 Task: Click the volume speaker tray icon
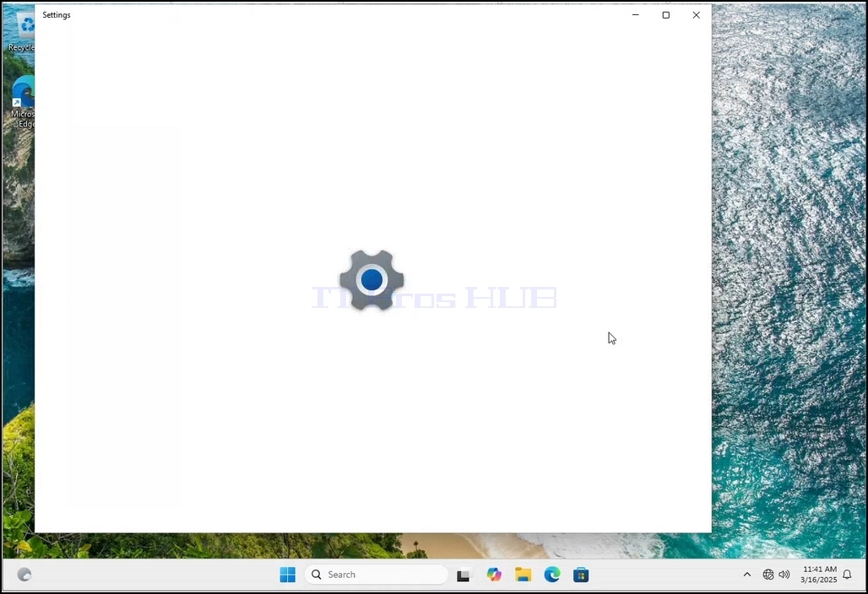pos(784,575)
